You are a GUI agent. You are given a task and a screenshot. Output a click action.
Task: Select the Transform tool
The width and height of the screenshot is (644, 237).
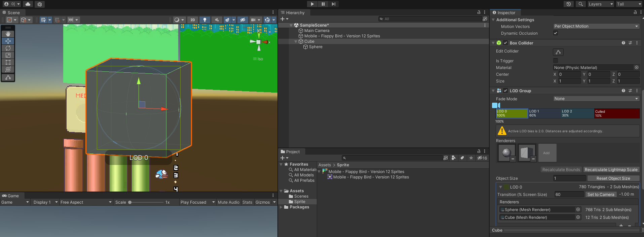[8, 69]
